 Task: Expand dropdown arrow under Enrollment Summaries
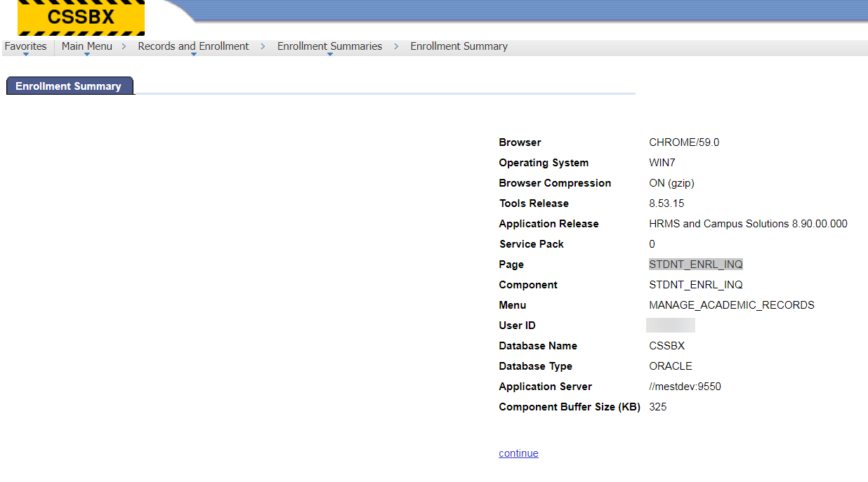click(329, 54)
